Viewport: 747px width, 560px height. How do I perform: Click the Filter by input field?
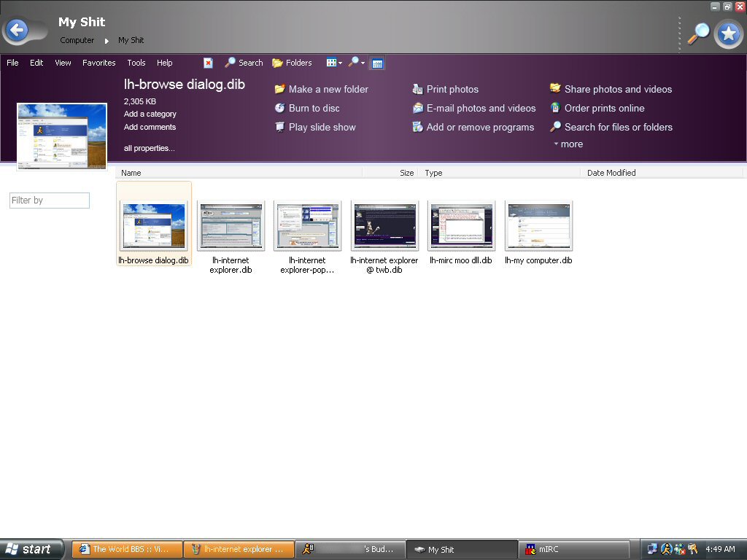50,201
